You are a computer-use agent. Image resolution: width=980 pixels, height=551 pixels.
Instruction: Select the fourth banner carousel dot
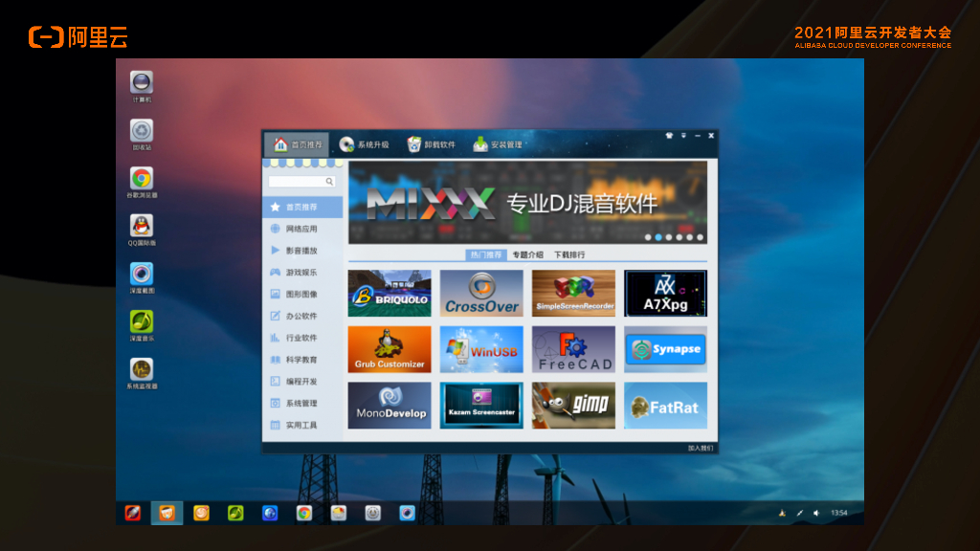tap(679, 237)
